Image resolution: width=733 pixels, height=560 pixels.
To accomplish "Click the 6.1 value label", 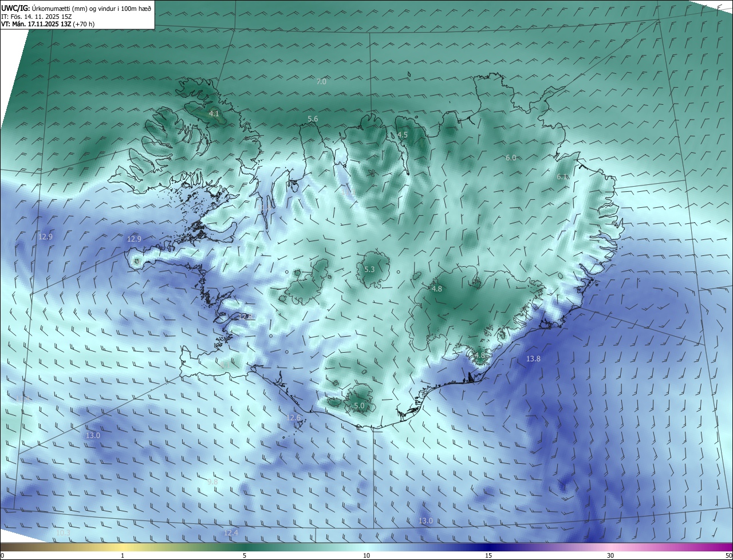I will [562, 177].
